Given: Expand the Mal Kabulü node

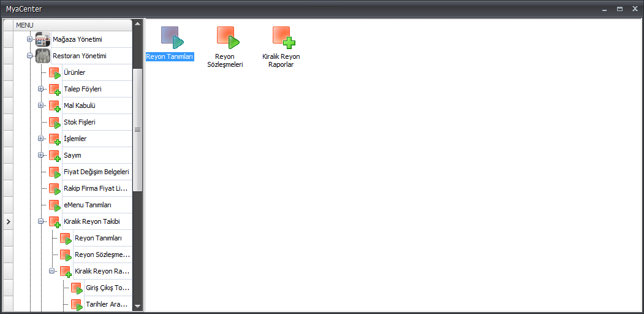Looking at the screenshot, I should [x=40, y=105].
